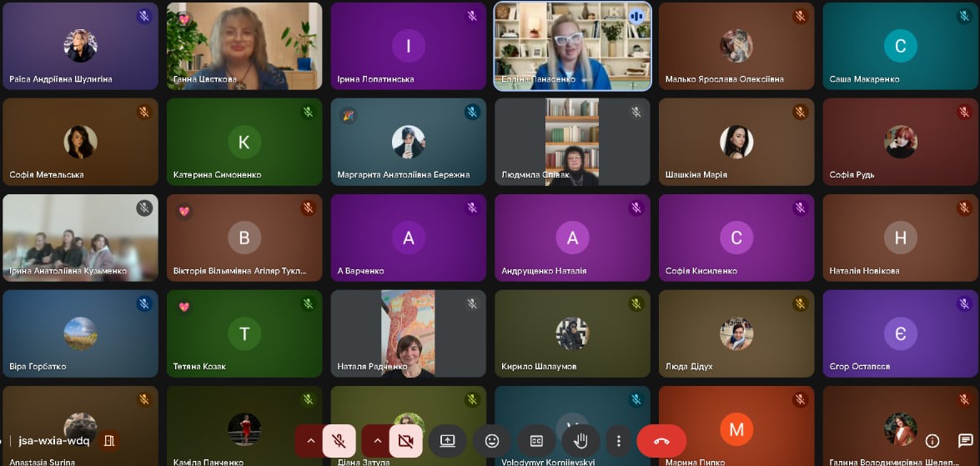Click the icon next to jsa-wxia-wdq code
The width and height of the screenshot is (980, 466).
108,440
